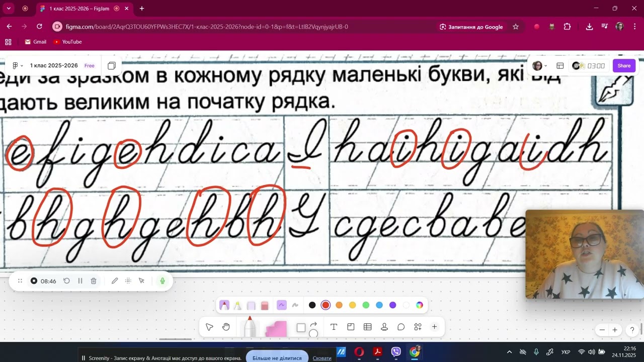The width and height of the screenshot is (644, 362).
Task: Click the Free plan badge
Action: pyautogui.click(x=90, y=66)
